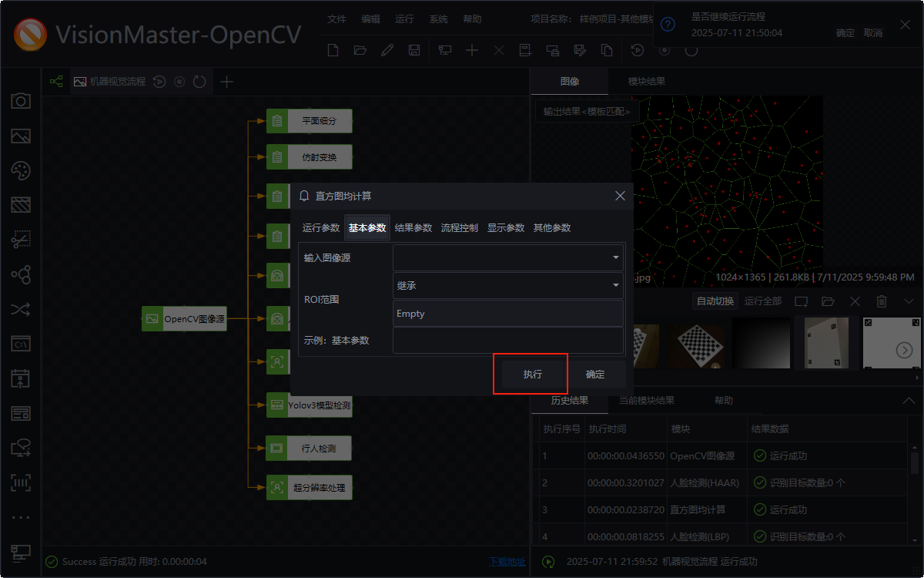Select the camera acquisition icon in left sidebar
The image size is (924, 578).
21,101
